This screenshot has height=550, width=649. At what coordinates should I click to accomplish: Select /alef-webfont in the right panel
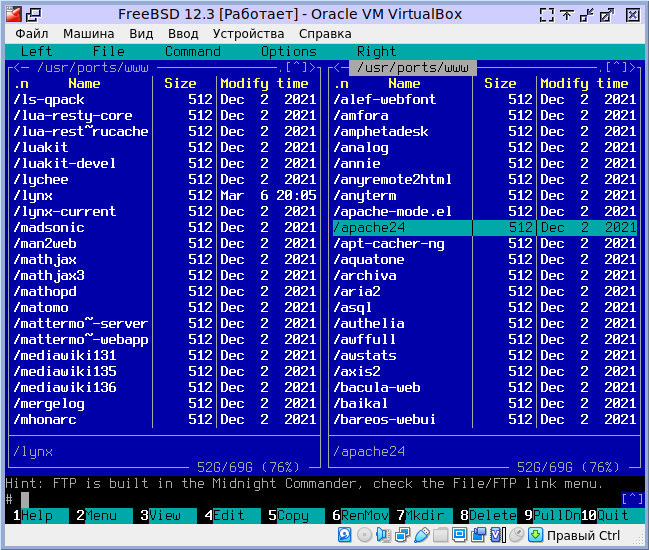485,99
